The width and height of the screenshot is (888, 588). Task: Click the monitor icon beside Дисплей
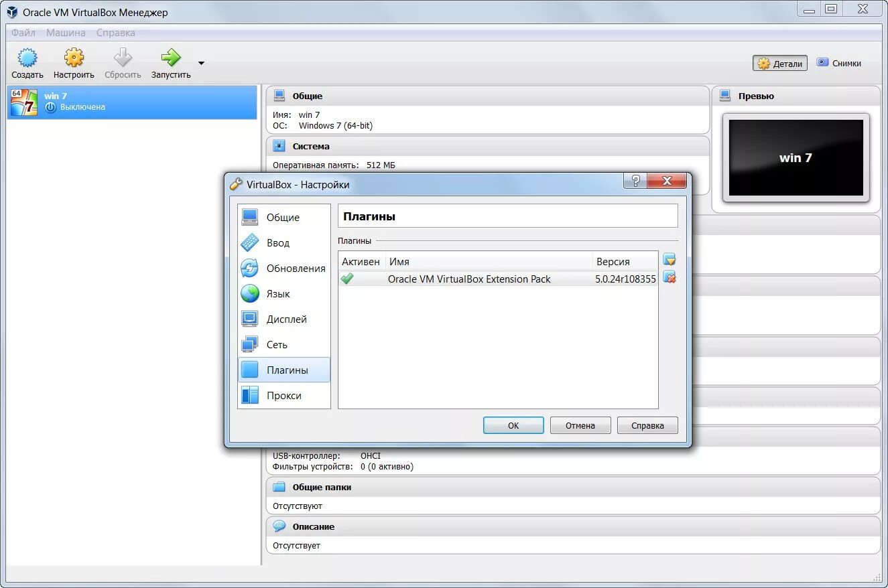pyautogui.click(x=250, y=319)
